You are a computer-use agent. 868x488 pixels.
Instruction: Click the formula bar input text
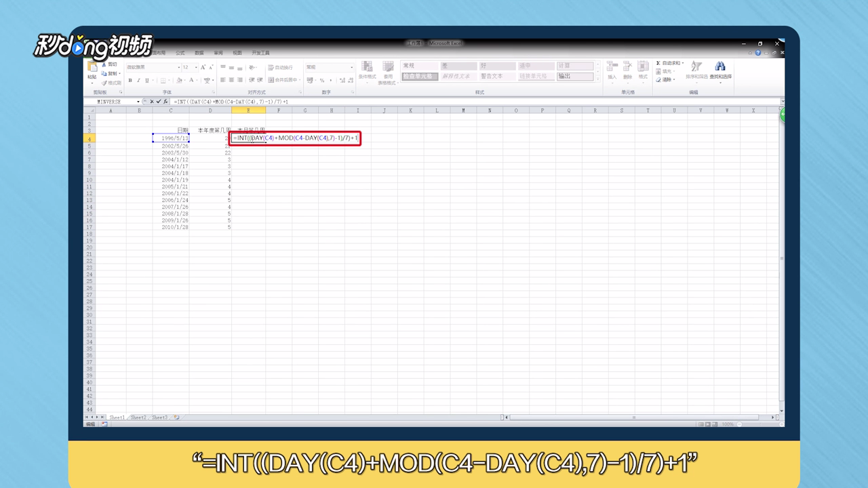coord(231,102)
